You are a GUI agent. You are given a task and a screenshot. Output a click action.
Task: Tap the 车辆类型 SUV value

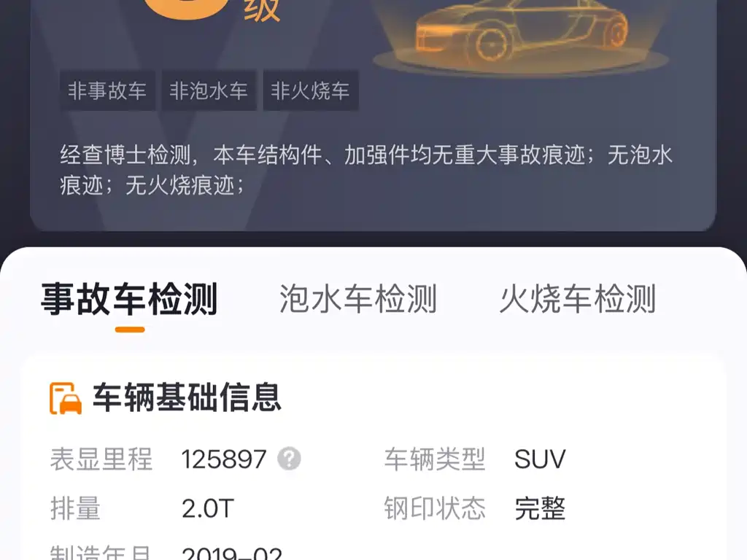coord(540,459)
